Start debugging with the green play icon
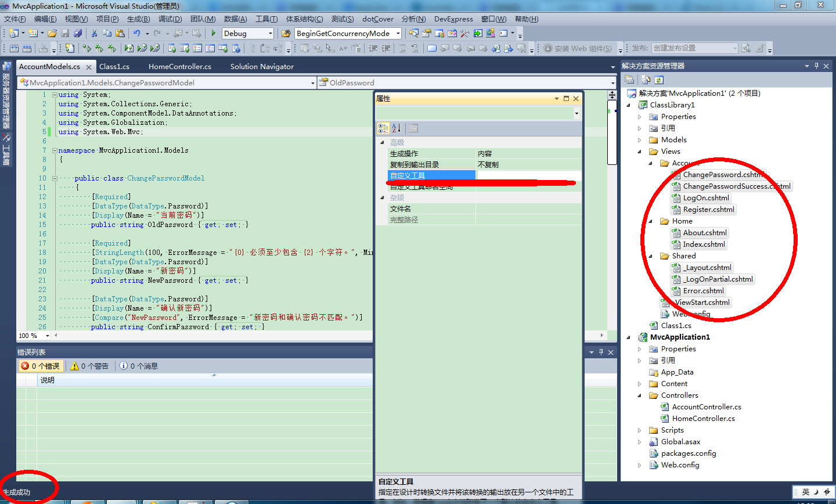Image resolution: width=836 pixels, height=504 pixels. point(214,33)
